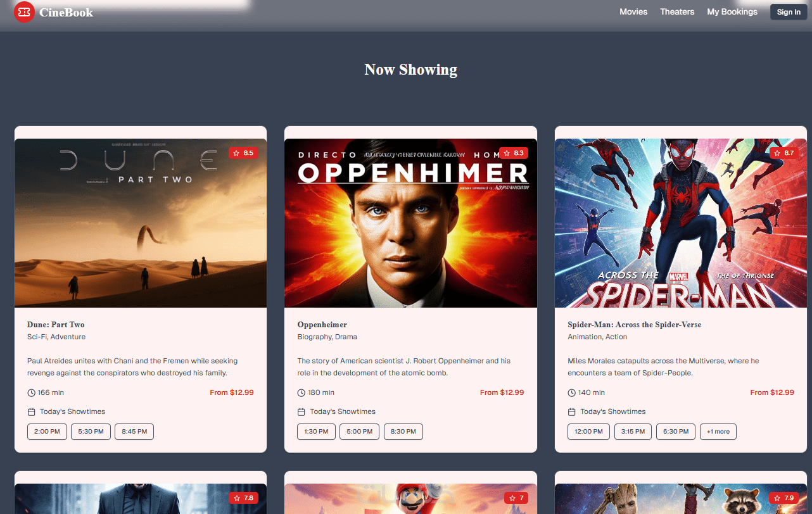
Task: Click the Spider-Man "From $12.99" price
Action: [x=772, y=392]
